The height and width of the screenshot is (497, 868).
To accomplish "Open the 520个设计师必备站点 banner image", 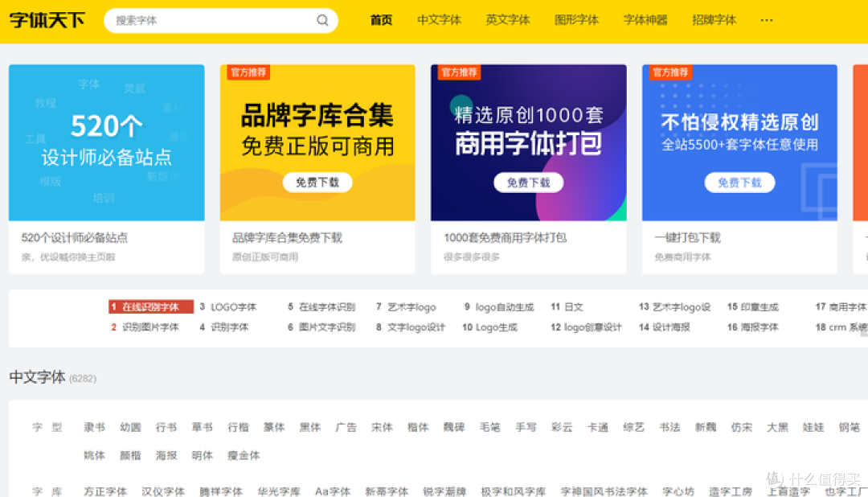I will pyautogui.click(x=106, y=142).
